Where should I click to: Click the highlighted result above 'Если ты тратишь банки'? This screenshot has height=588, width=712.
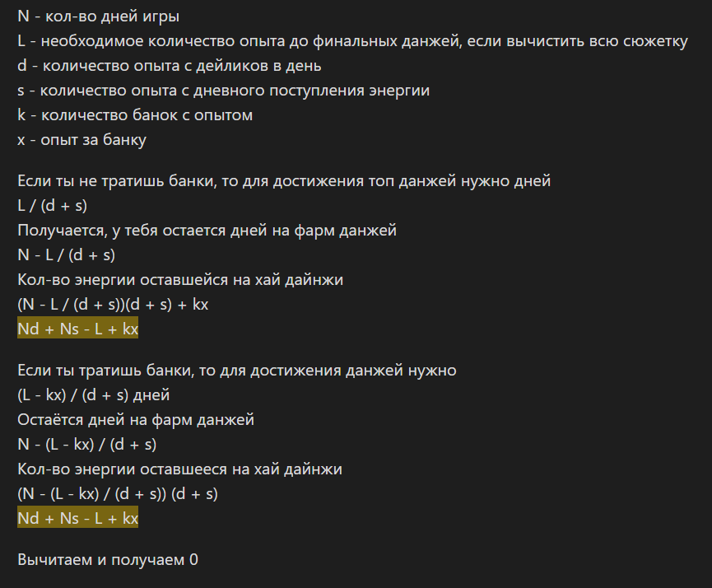78,329
